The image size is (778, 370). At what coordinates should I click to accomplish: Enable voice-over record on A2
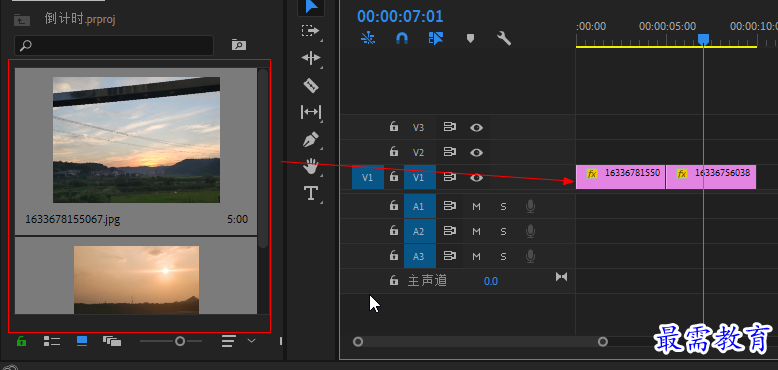[530, 231]
